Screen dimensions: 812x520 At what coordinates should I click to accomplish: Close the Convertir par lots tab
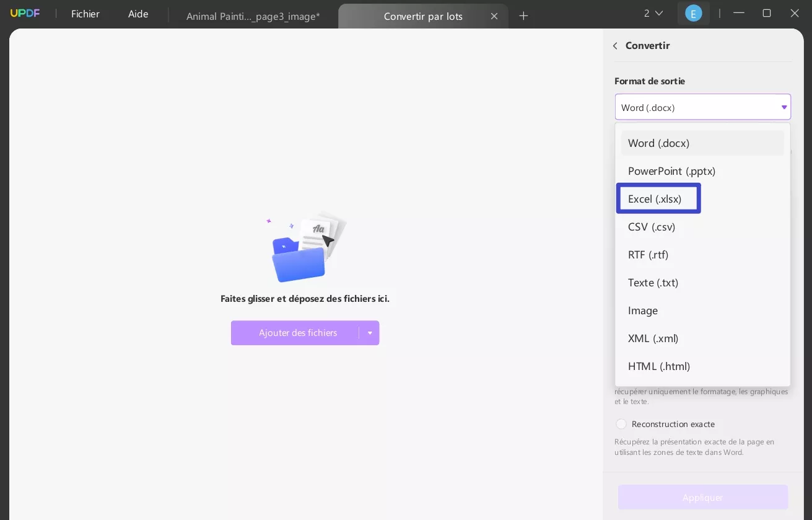point(494,15)
